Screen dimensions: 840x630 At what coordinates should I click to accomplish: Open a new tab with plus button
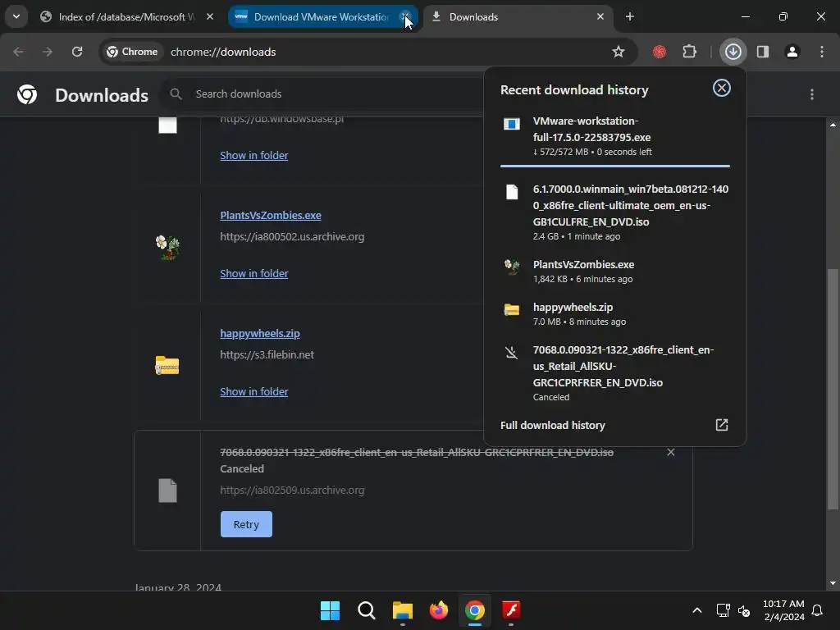pyautogui.click(x=629, y=16)
